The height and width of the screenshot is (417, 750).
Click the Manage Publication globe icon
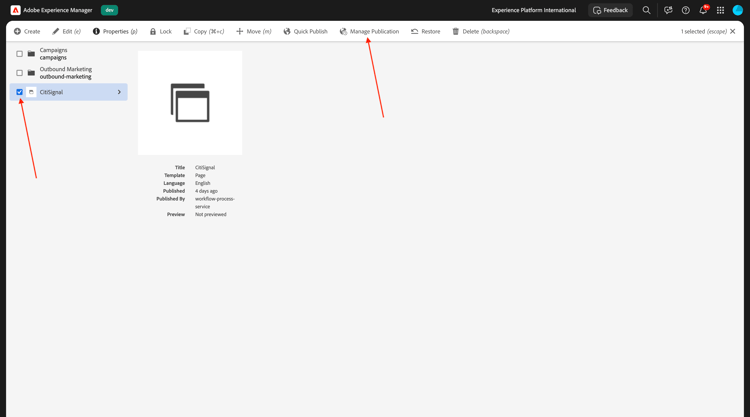coord(343,31)
